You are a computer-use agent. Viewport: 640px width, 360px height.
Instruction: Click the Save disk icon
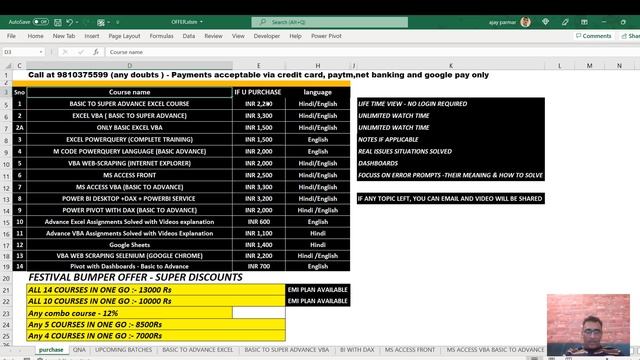coord(58,22)
